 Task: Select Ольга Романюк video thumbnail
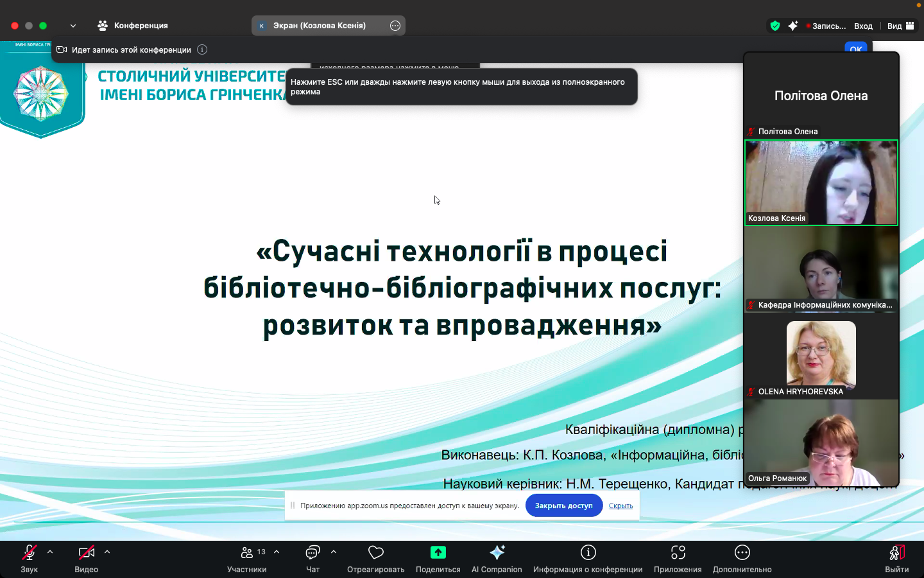click(821, 443)
